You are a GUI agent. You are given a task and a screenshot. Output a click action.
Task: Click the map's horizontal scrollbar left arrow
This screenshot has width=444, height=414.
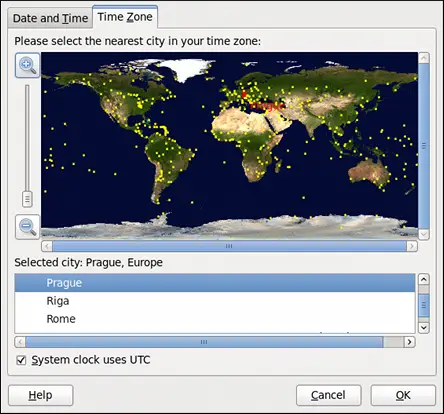pyautogui.click(x=47, y=246)
